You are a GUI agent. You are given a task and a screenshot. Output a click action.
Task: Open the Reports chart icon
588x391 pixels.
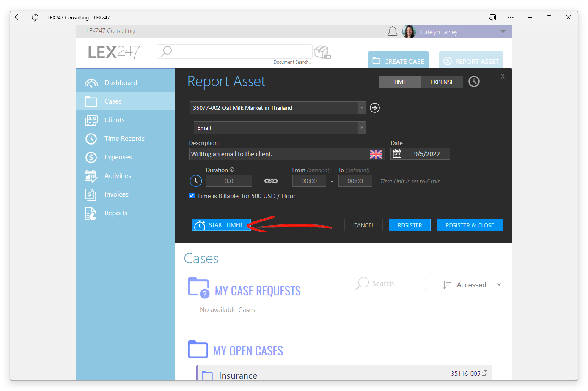click(91, 213)
